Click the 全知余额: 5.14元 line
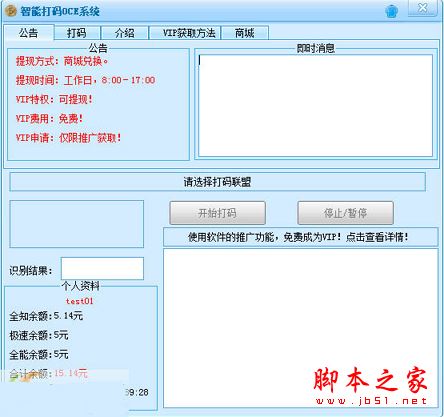 tap(46, 316)
